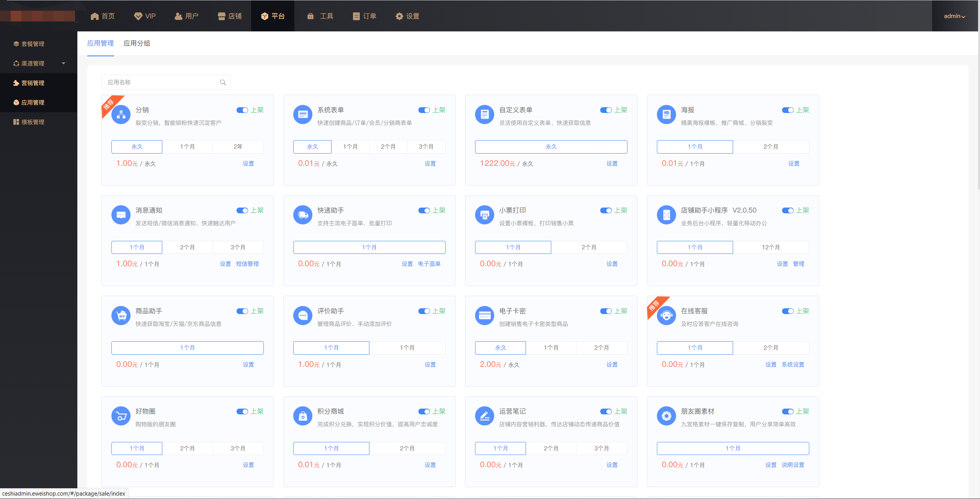Select 2年 duration for 分销

(x=238, y=147)
